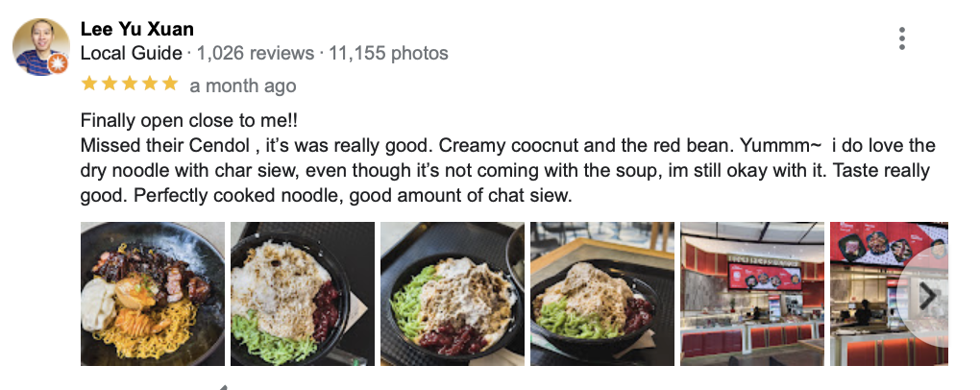The height and width of the screenshot is (390, 980).
Task: Click the orange Local Guide badge on the avatar
Action: (58, 64)
